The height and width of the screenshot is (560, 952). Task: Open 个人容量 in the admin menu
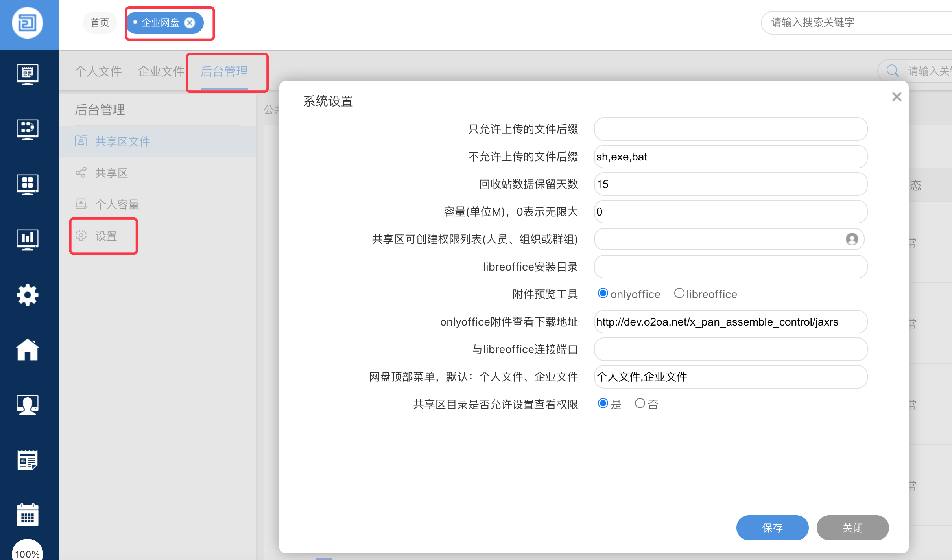117,204
